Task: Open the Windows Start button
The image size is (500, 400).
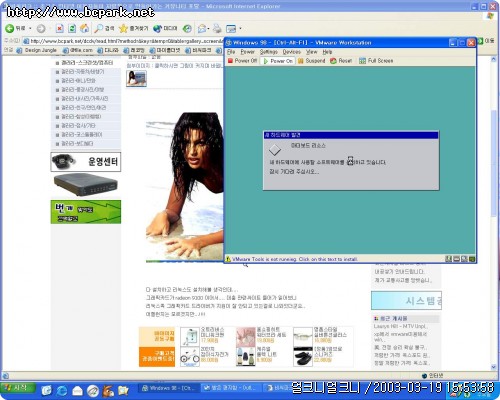Action: [x=18, y=388]
